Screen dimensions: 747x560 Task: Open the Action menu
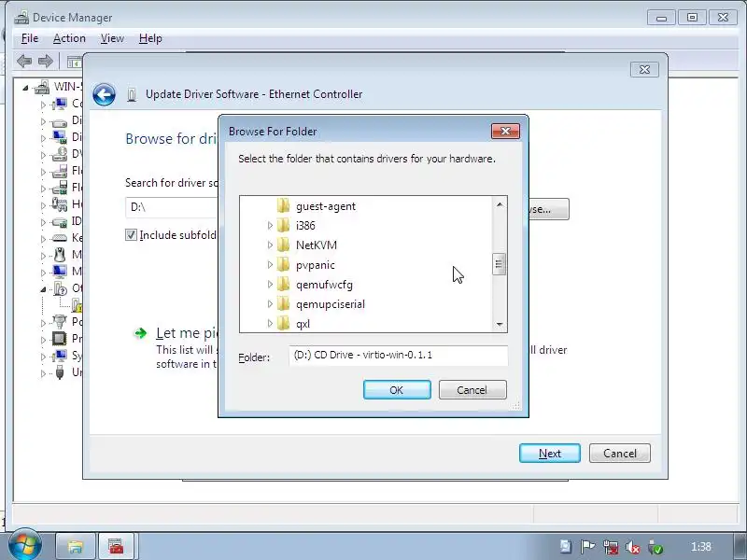pos(69,38)
